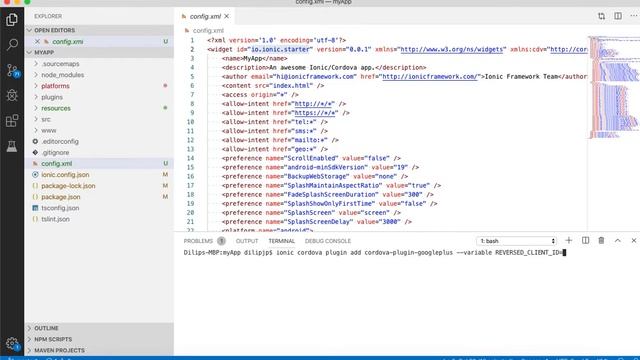Open the Test flask view
Viewport: 640px width, 360px height.
(12, 146)
